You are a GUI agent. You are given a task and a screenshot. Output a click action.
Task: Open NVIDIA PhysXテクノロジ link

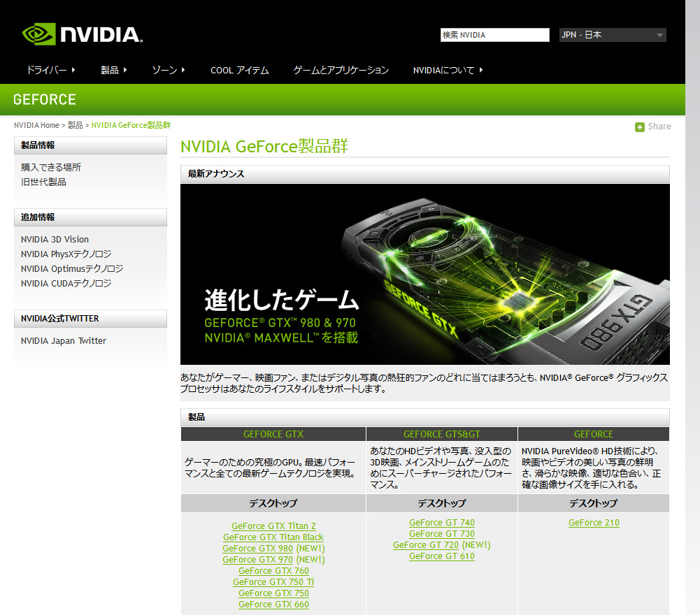pyautogui.click(x=66, y=254)
